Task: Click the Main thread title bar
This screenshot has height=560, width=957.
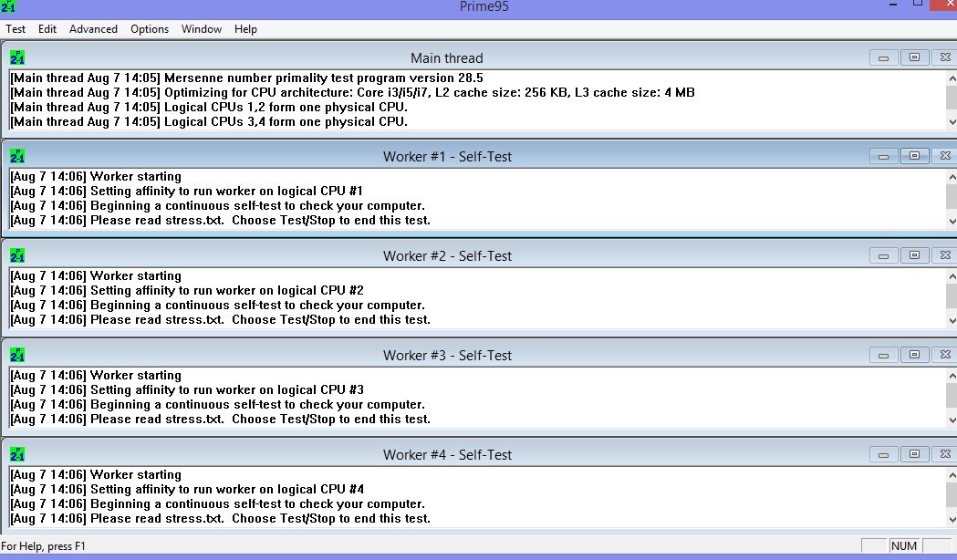Action: coord(447,58)
